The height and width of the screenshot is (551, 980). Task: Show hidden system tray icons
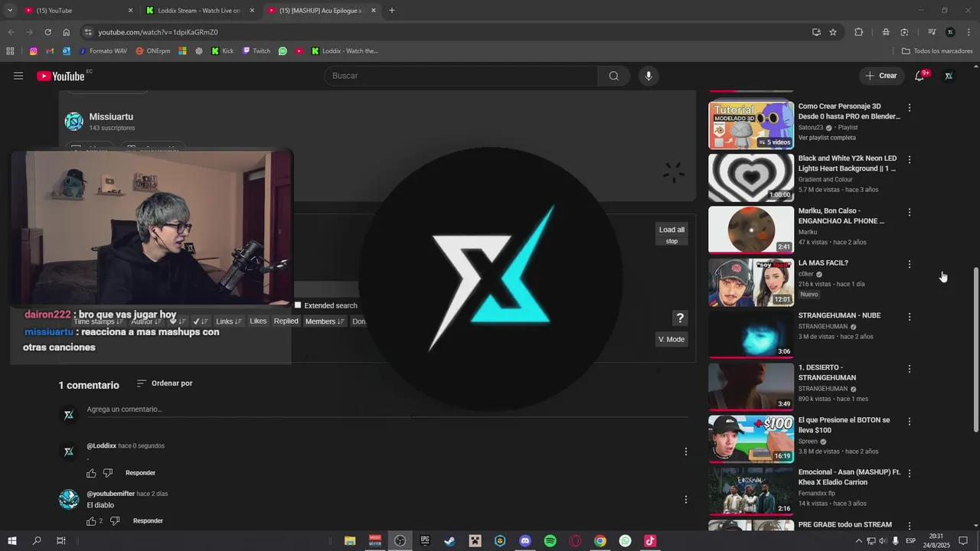coord(858,541)
